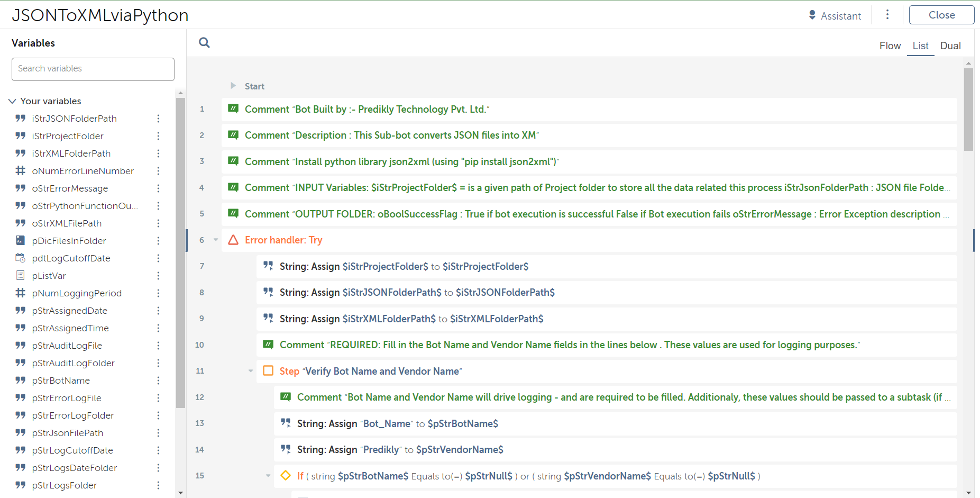This screenshot has width=980, height=498.
Task: Switch to the Dual view tab
Action: pyautogui.click(x=950, y=46)
